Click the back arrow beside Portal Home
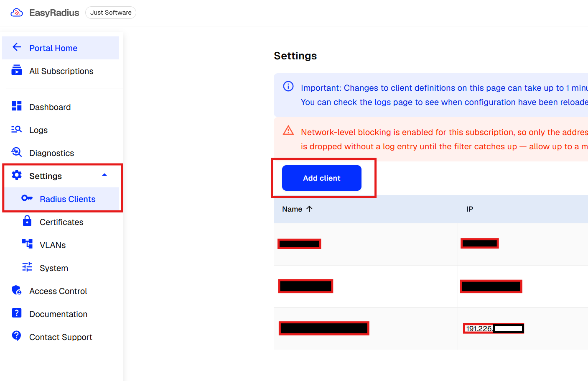The height and width of the screenshot is (381, 588). [x=17, y=47]
